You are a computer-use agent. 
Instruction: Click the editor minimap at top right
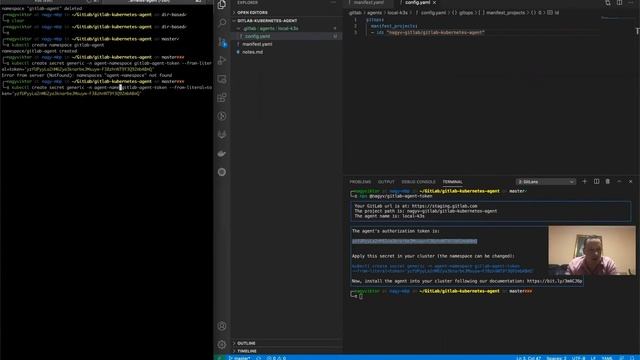(x=616, y=18)
